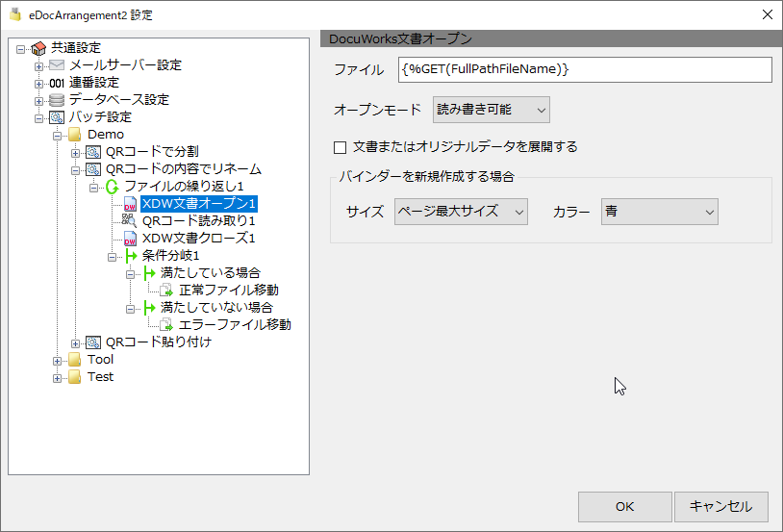Collapse the 共通設定 root node
Image resolution: width=783 pixels, height=532 pixels.
point(20,49)
